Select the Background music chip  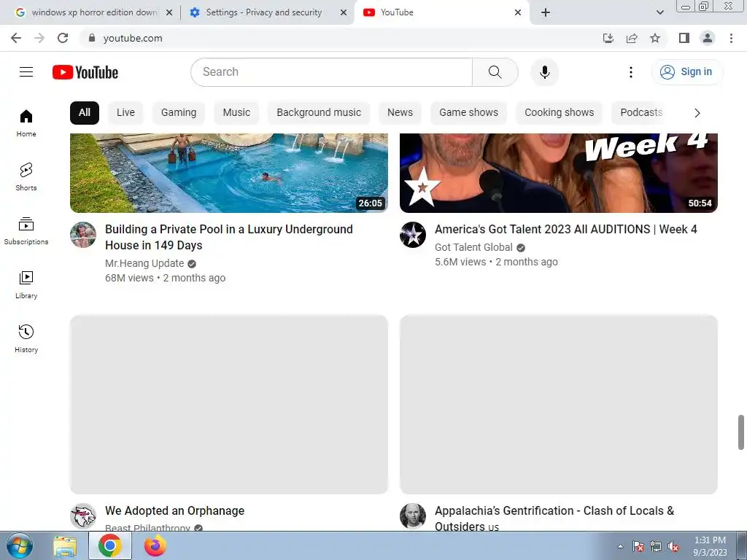[319, 113]
